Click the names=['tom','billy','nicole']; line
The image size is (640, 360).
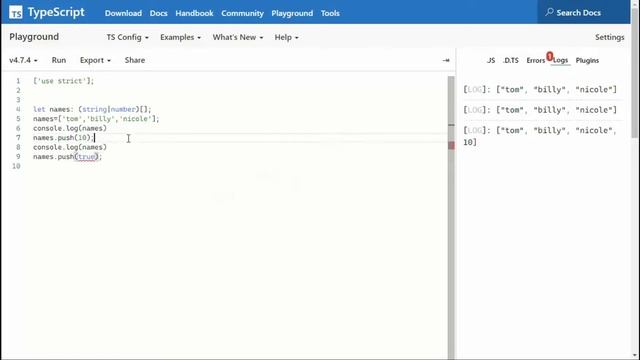(96, 119)
